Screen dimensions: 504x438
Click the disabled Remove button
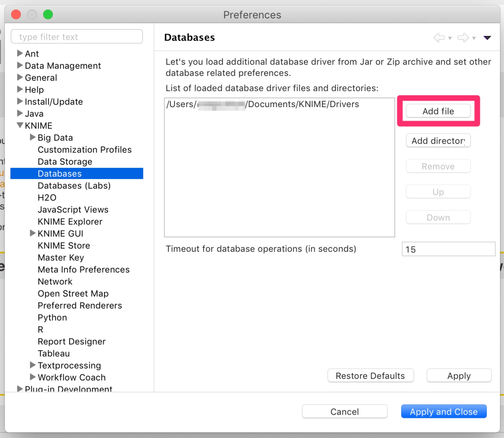[x=438, y=166]
